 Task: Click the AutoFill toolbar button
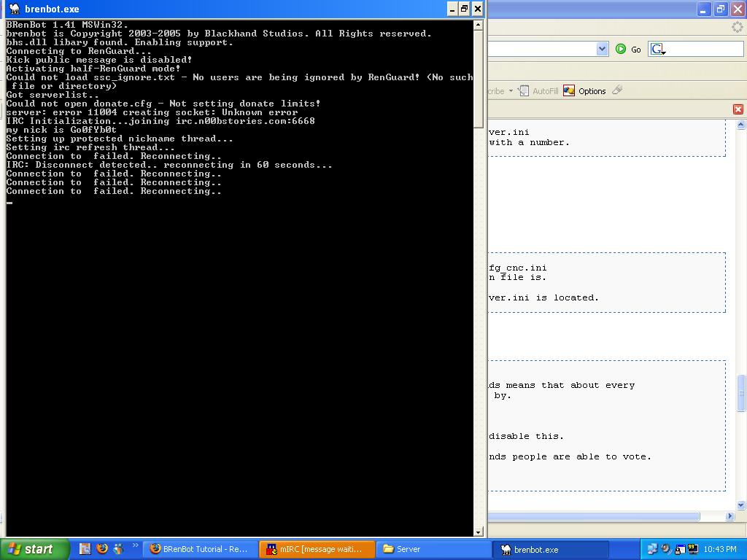pos(539,91)
